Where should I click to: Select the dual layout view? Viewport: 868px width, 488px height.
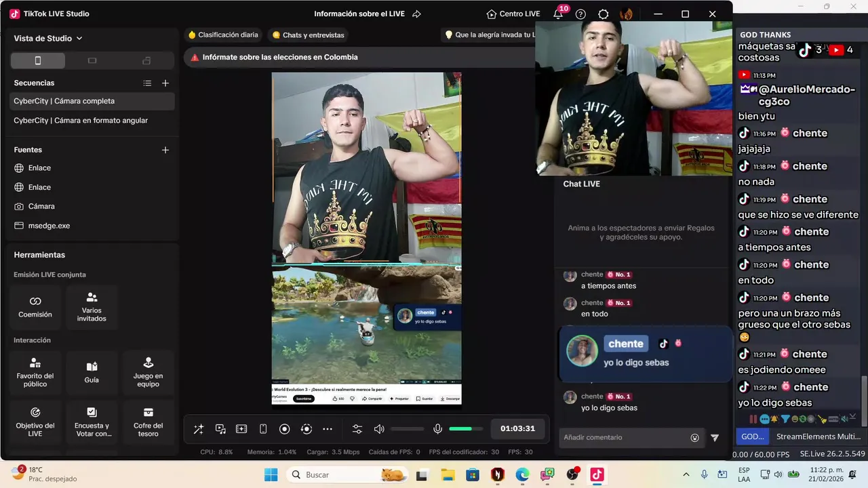pos(146,60)
